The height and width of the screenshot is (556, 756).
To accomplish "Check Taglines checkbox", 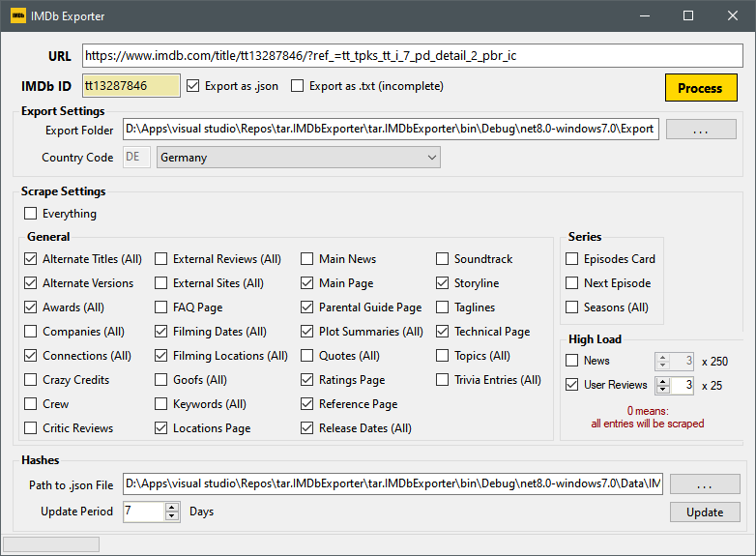I will 442,307.
